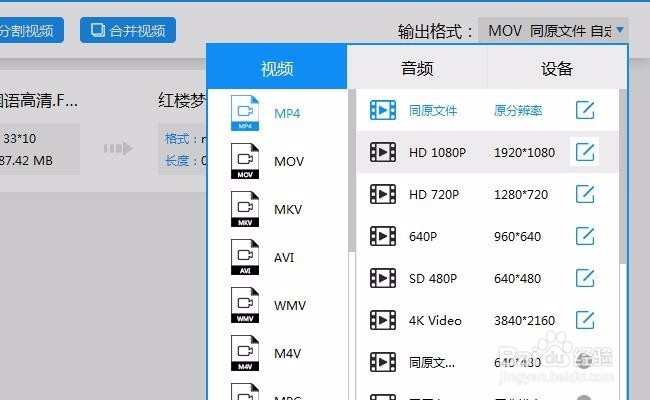
Task: Click film icon beside 4K Video
Action: pos(383,320)
